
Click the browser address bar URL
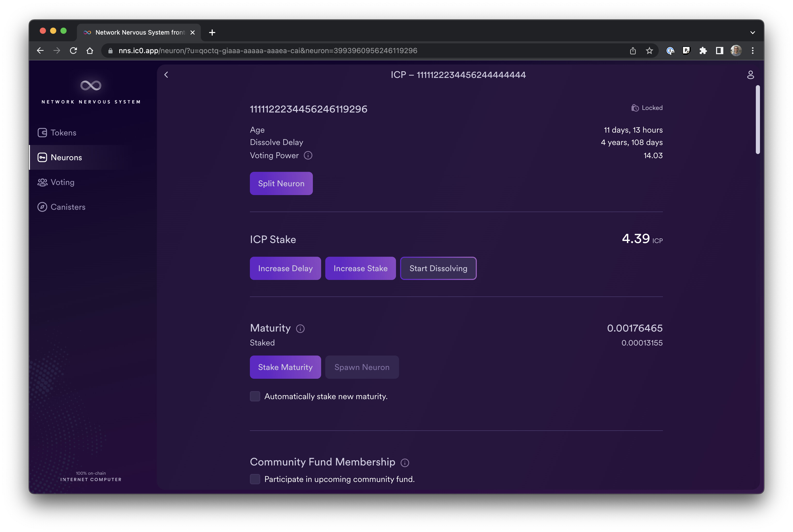(x=267, y=51)
